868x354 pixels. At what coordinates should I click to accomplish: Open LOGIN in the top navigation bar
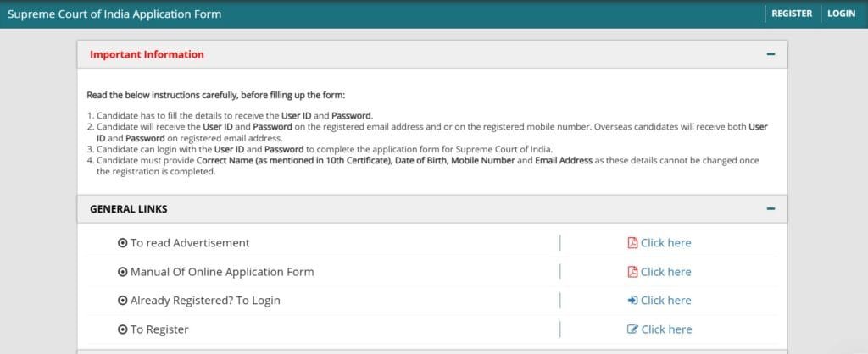coord(841,14)
